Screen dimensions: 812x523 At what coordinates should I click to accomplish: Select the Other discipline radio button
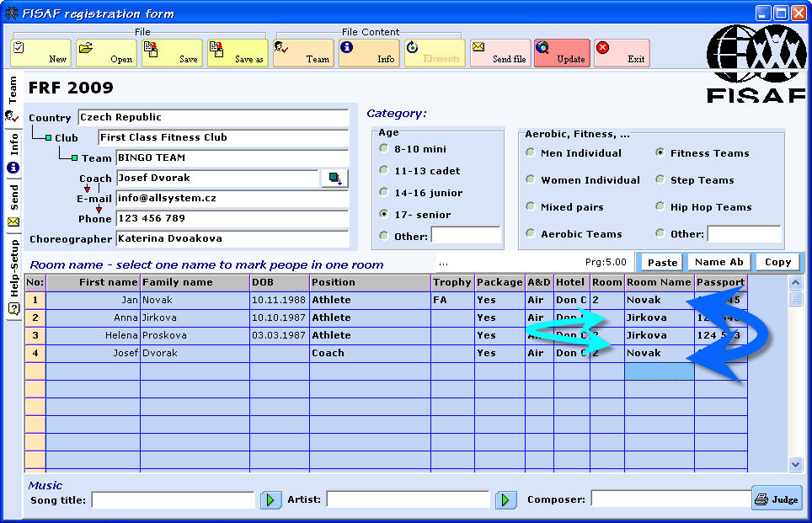660,233
